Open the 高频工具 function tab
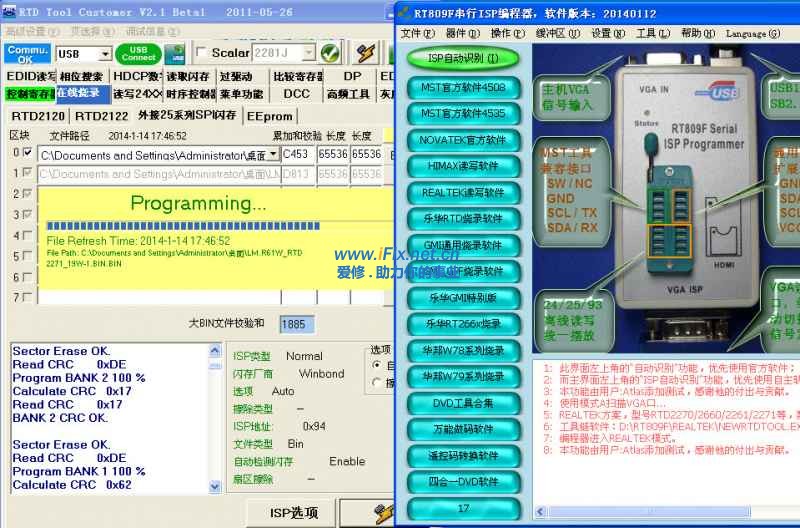 (x=349, y=94)
